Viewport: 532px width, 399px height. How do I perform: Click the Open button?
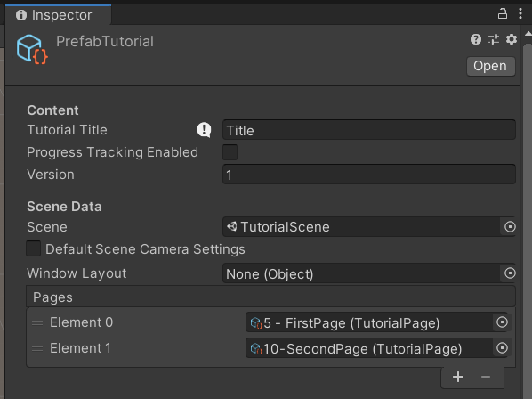[x=490, y=66]
